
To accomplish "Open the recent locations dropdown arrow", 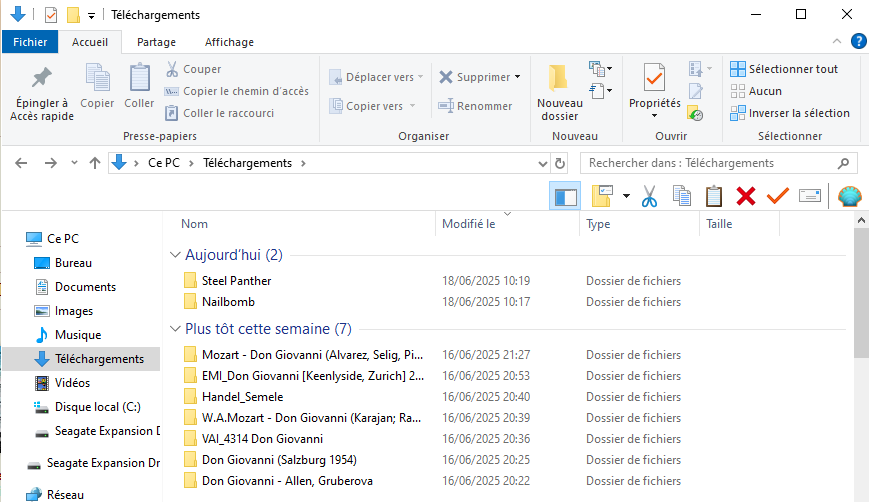I will (74, 163).
